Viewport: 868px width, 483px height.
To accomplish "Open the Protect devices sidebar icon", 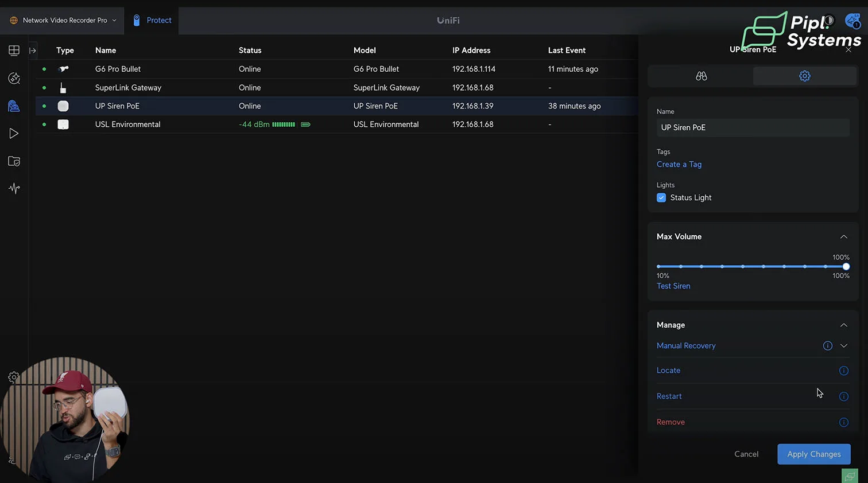I will (14, 106).
